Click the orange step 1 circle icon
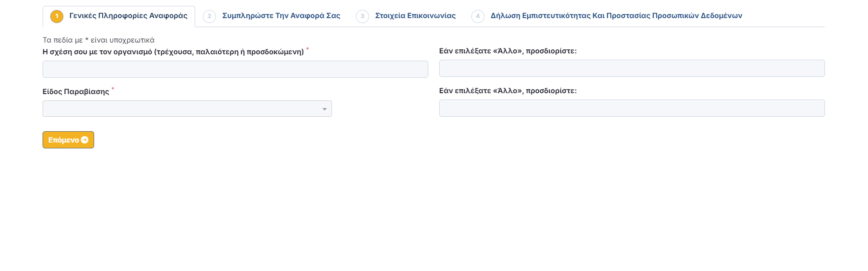The height and width of the screenshot is (271, 868). [x=57, y=16]
